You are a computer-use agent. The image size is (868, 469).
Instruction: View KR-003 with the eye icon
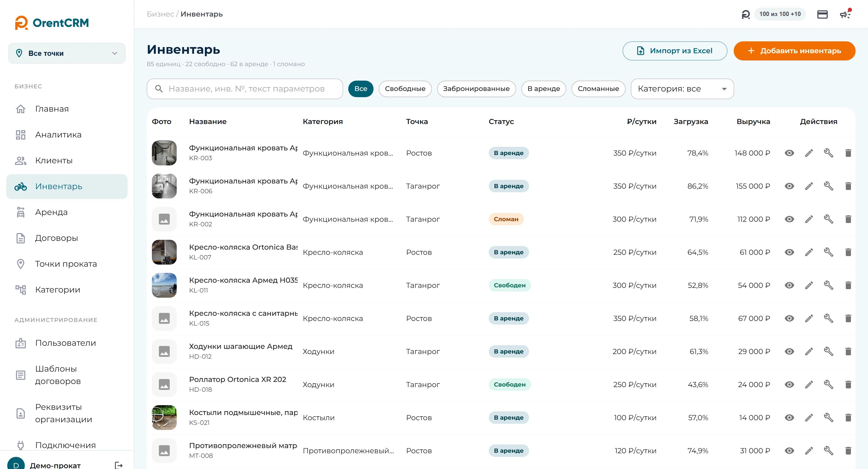click(789, 153)
